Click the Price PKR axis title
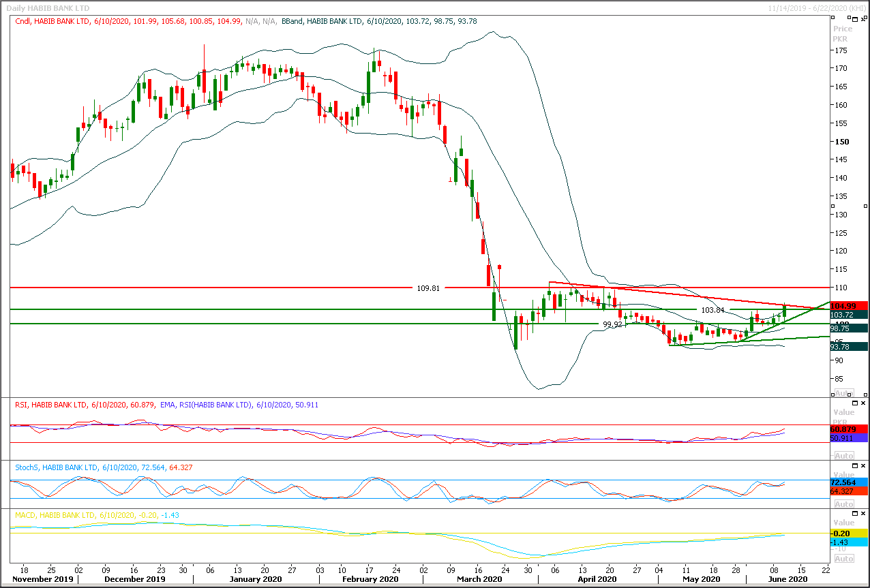The width and height of the screenshot is (870, 588). tap(843, 33)
